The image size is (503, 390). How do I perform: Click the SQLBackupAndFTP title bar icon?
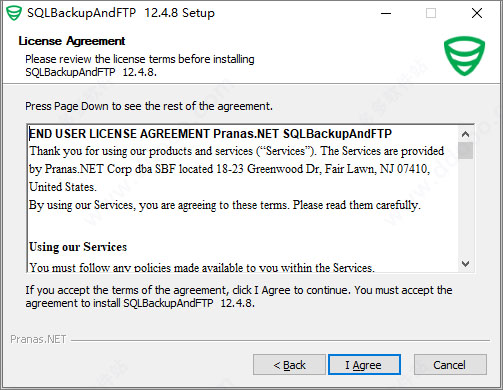coord(14,13)
